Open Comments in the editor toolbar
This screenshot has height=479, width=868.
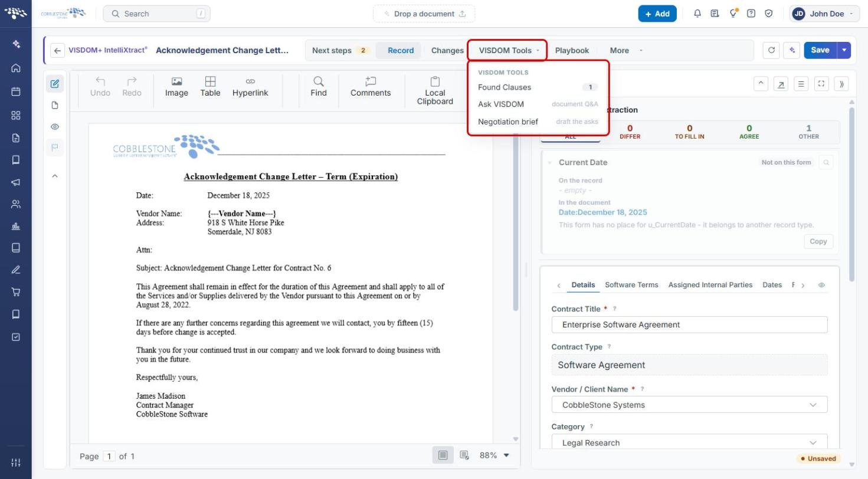coord(371,87)
